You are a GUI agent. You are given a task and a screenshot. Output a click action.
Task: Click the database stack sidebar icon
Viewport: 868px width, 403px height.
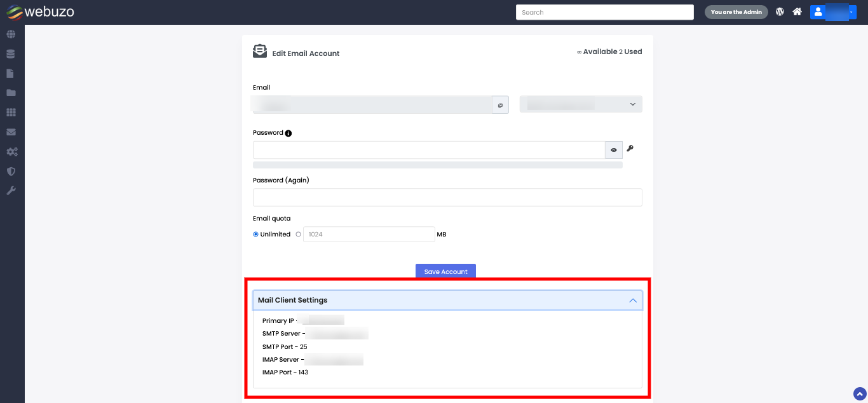coord(11,54)
